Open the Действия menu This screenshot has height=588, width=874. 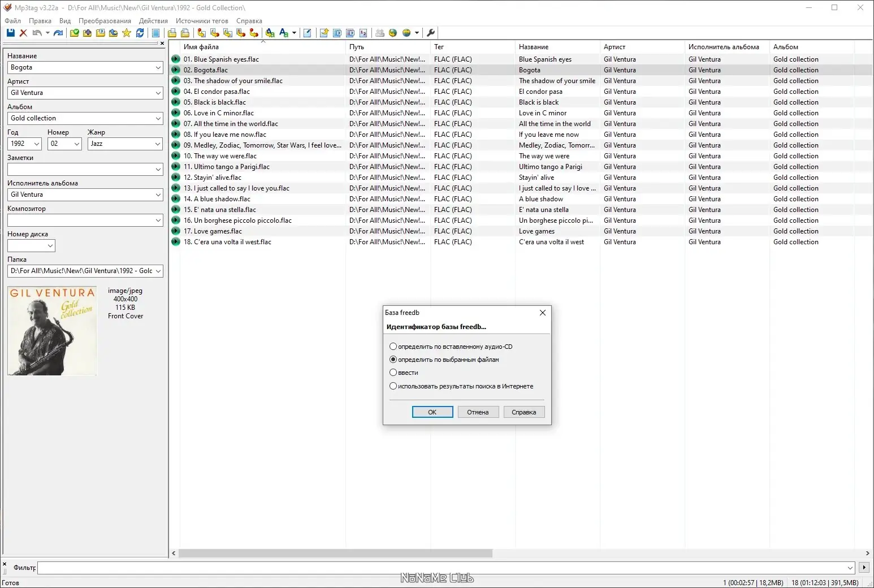tap(153, 21)
